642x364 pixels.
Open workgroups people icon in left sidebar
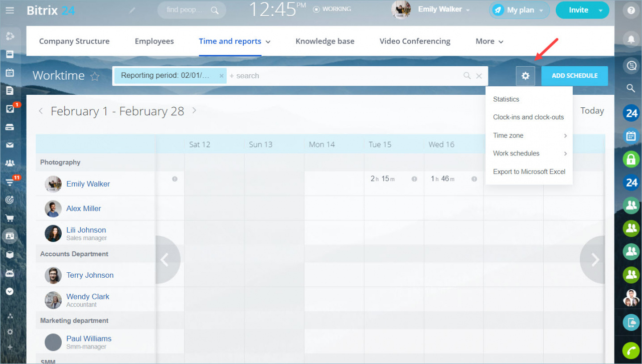(10, 163)
